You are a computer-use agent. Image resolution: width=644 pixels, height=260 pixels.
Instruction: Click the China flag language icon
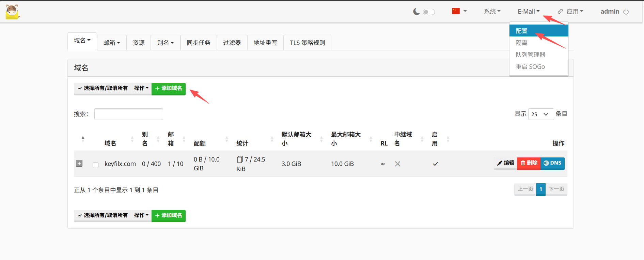(x=456, y=11)
